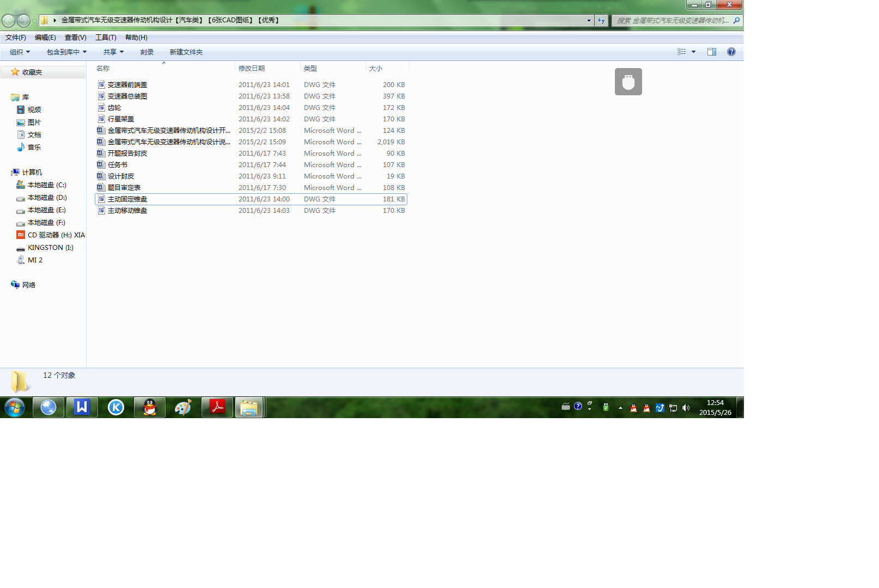Select the 文档 library item
Image resolution: width=879 pixels, height=588 pixels.
point(34,135)
